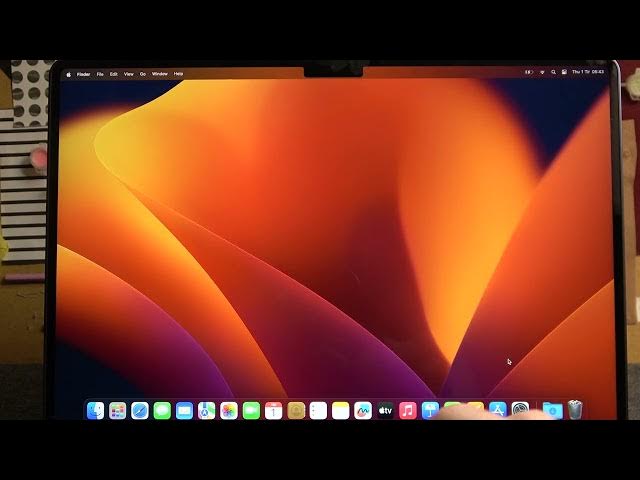Open the Wi-Fi menu bar icon
This screenshot has width=640, height=480.
click(542, 72)
